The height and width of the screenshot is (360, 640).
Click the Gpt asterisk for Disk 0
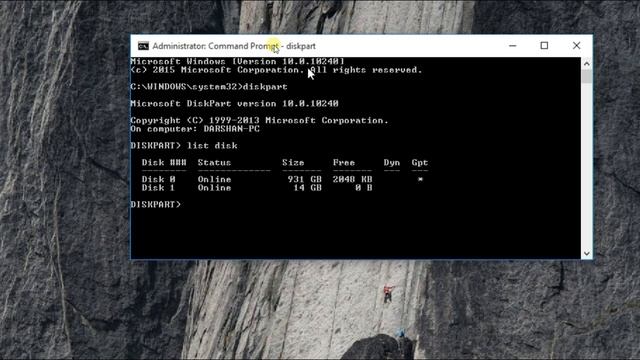pos(420,179)
